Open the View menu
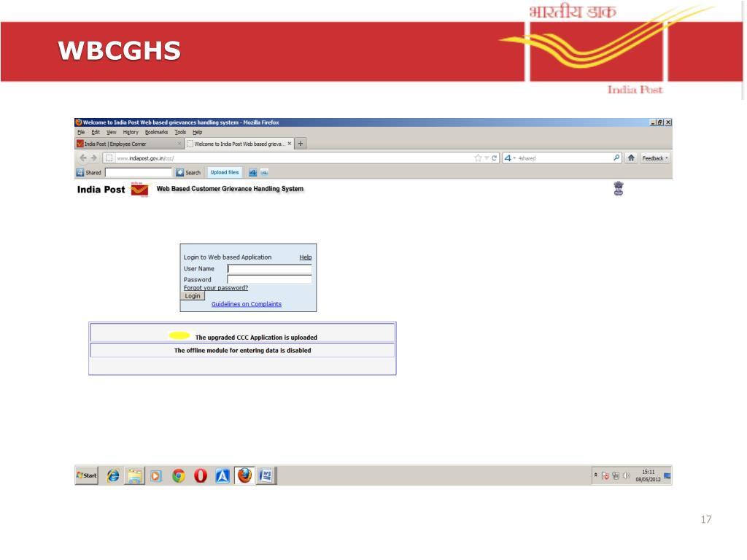Image resolution: width=747 pixels, height=560 pixels. 112,133
